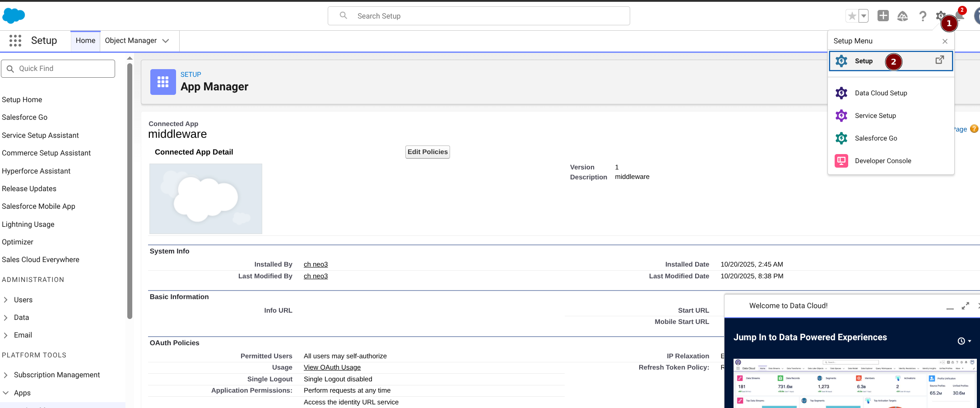
Task: Click the Salesforce cloud logo
Action: click(x=14, y=16)
